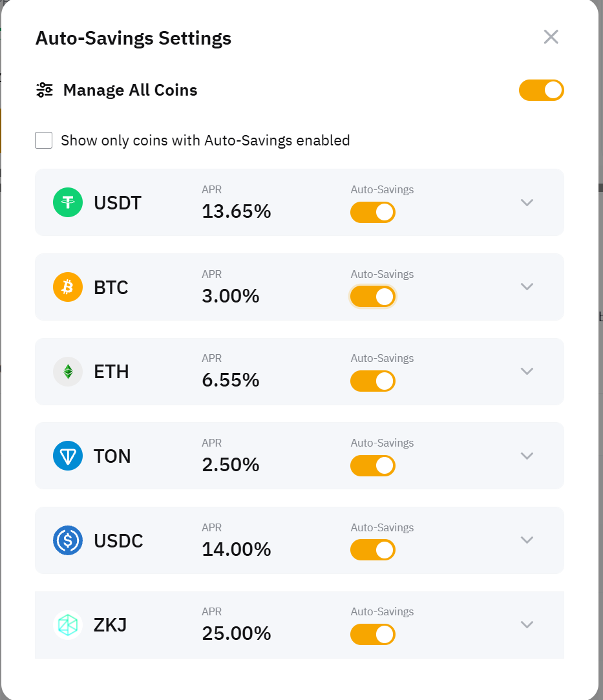Click the USDC 14.00% APR value
The image size is (603, 700).
point(237,549)
